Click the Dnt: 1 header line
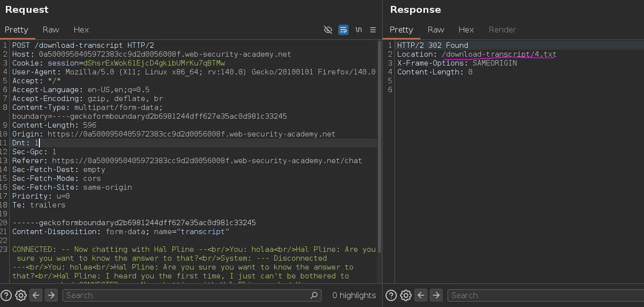The height and width of the screenshot is (307, 644). (26, 143)
